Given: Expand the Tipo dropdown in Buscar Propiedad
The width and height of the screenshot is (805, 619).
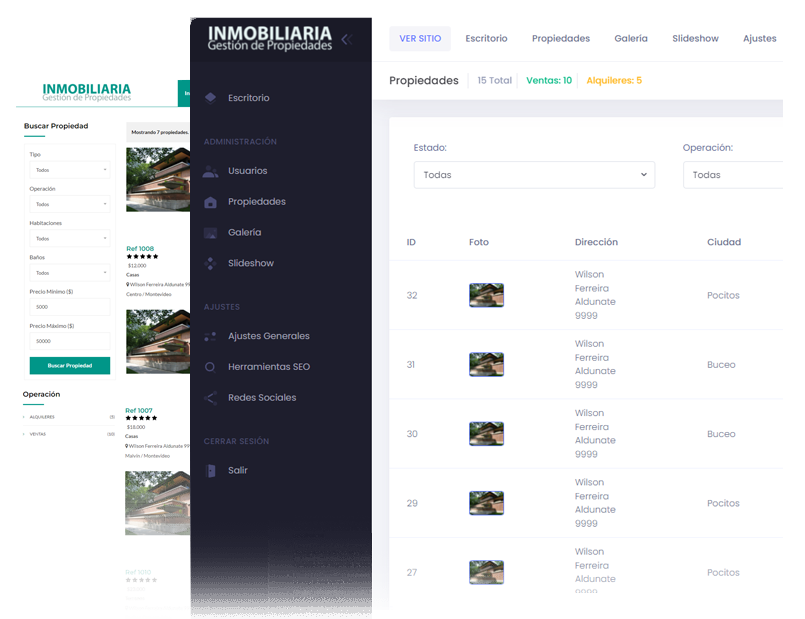Looking at the screenshot, I should (x=69, y=170).
